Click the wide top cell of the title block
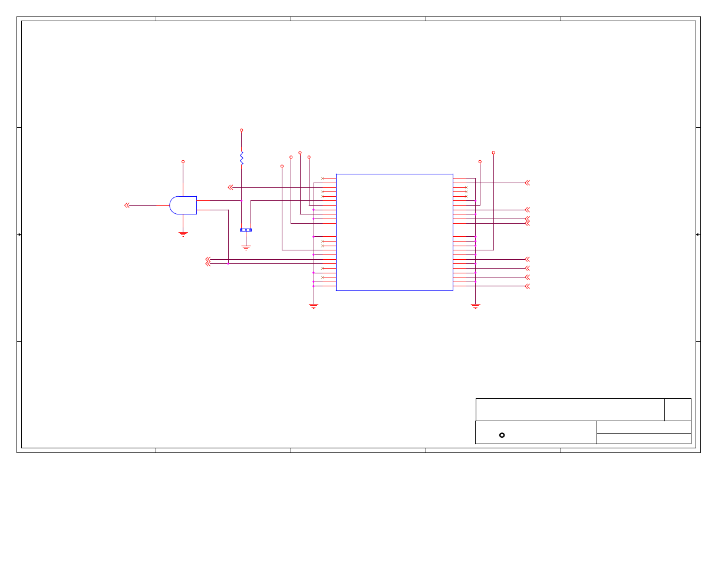Screen dimensions: 728x562 [x=570, y=409]
